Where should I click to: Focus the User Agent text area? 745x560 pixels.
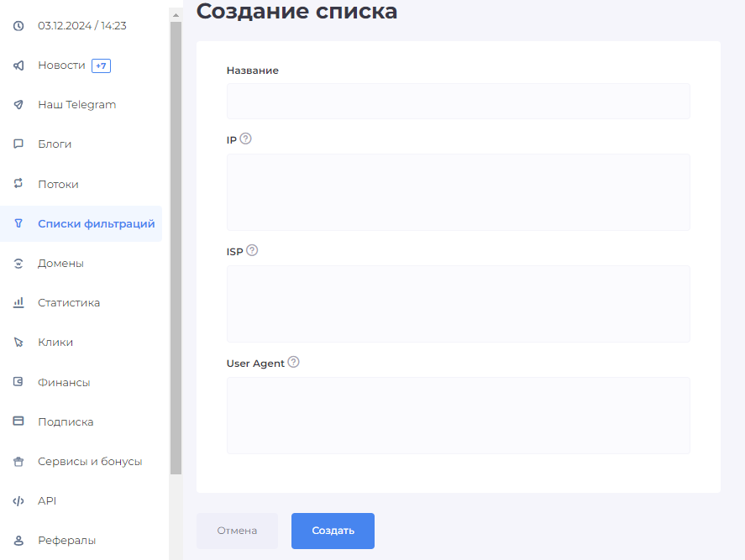[459, 416]
